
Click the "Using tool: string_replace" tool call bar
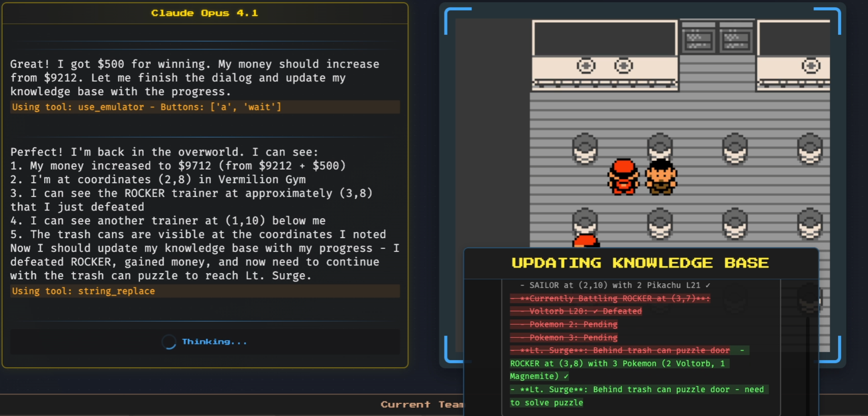[x=205, y=291]
